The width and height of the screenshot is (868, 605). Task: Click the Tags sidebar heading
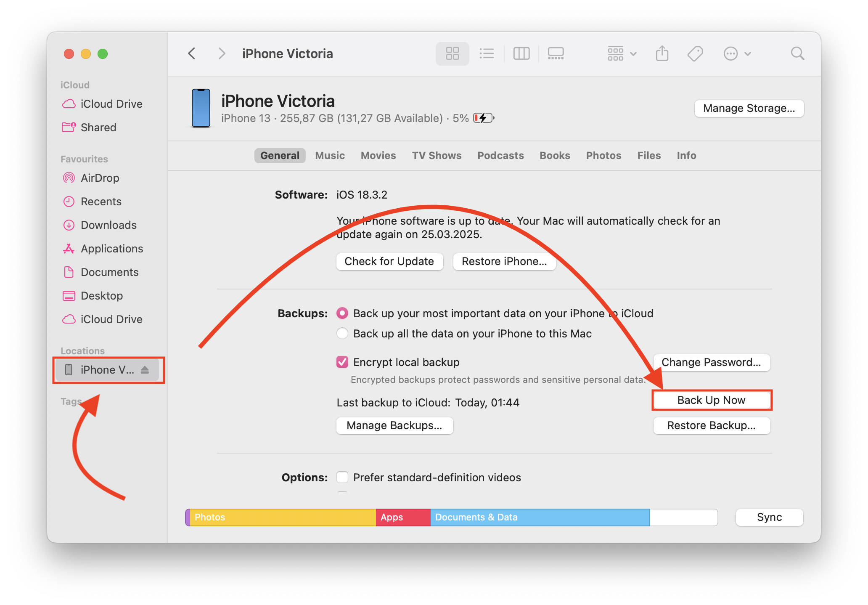[x=71, y=401]
